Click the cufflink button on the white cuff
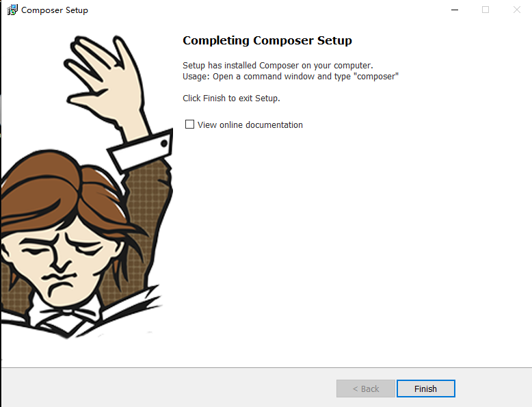The width and height of the screenshot is (532, 407). click(x=164, y=144)
